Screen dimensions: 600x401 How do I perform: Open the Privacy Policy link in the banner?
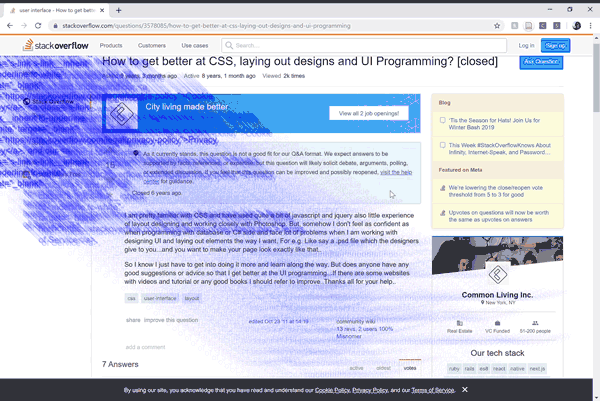[370, 390]
